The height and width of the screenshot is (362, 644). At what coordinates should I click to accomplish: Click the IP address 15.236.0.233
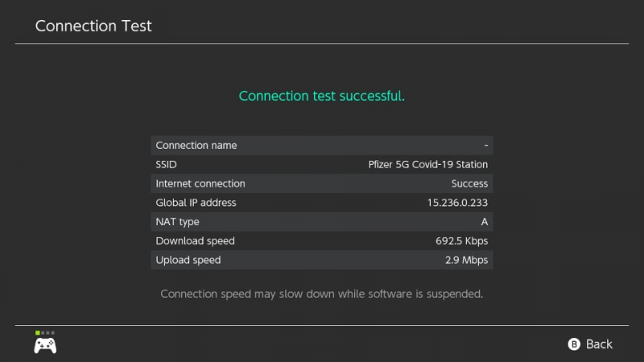457,203
